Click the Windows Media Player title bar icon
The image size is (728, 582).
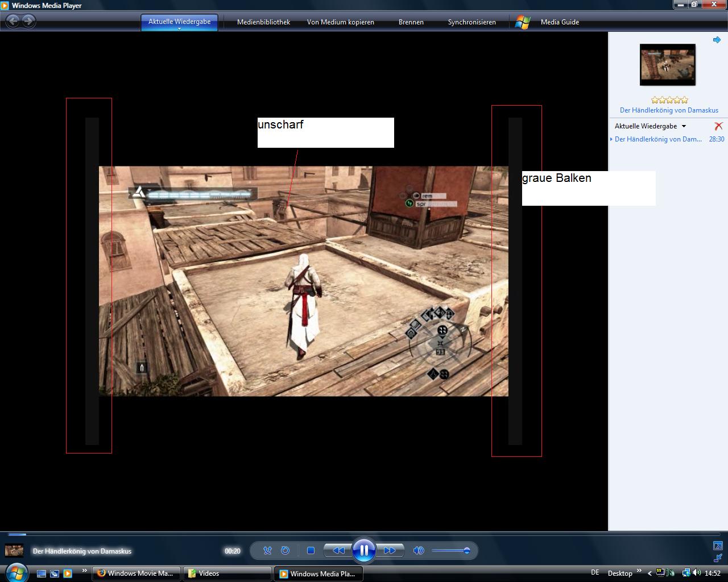pyautogui.click(x=5, y=5)
